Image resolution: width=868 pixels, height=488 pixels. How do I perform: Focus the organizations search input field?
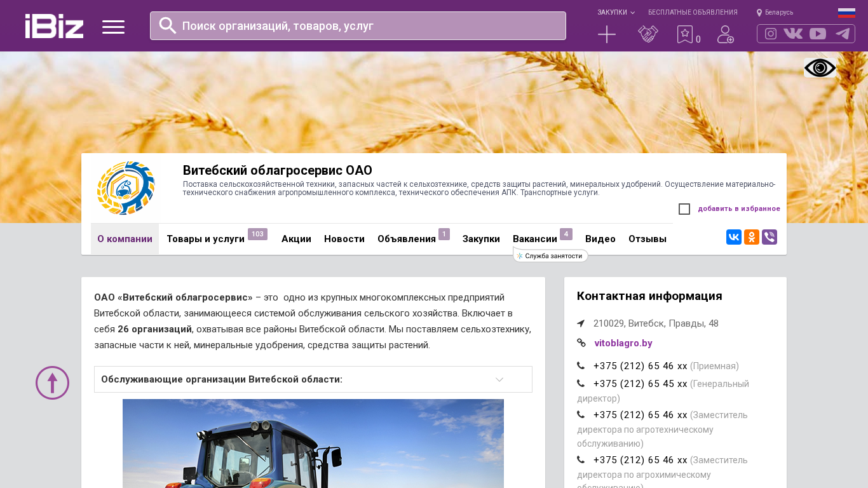click(358, 25)
